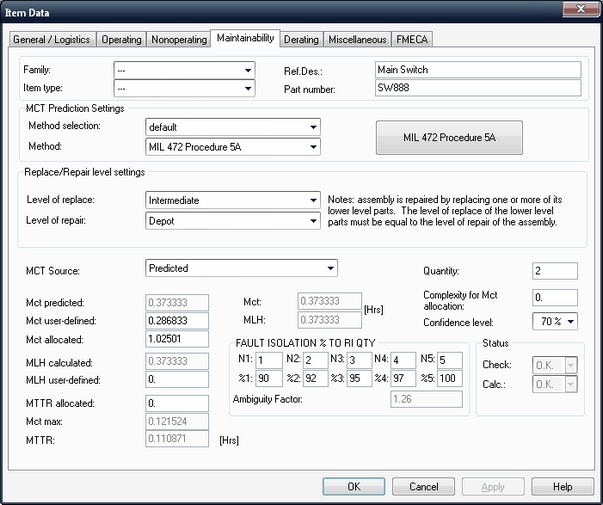Click the MIL 472 Procedure 5A button
Screen dimensions: 603x505
point(449,138)
